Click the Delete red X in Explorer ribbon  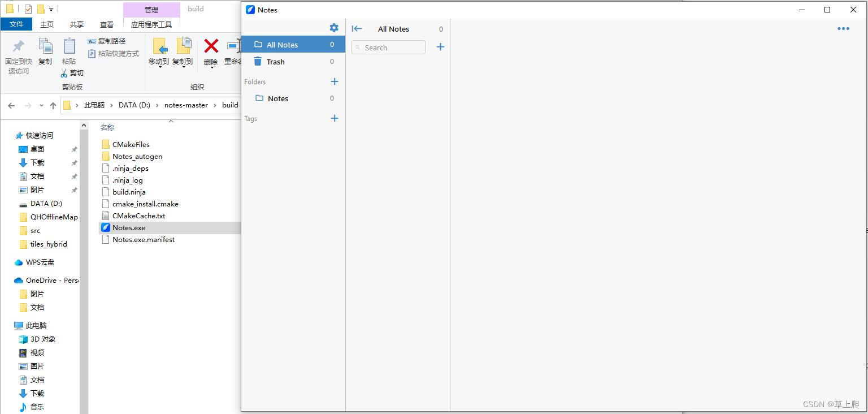point(211,46)
